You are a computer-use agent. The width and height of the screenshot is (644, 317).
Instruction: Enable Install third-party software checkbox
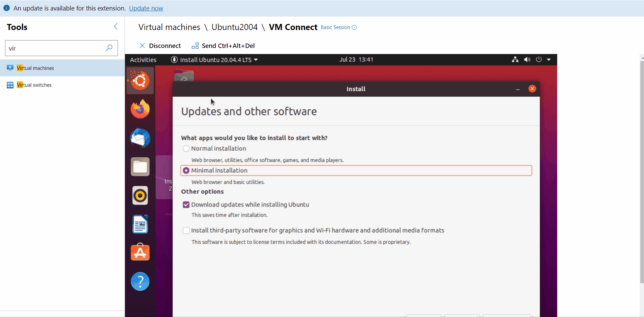click(x=186, y=230)
